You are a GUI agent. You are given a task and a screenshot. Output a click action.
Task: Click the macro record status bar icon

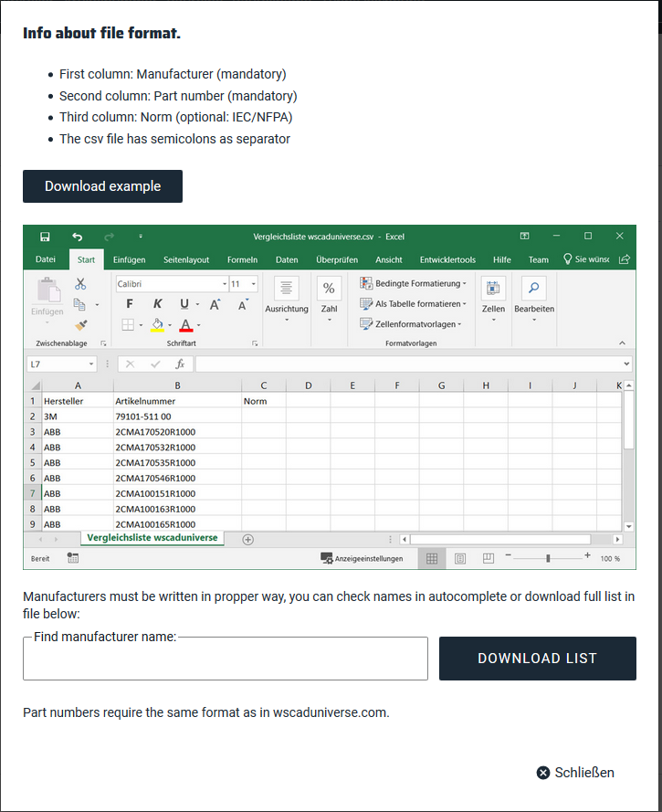point(72,558)
